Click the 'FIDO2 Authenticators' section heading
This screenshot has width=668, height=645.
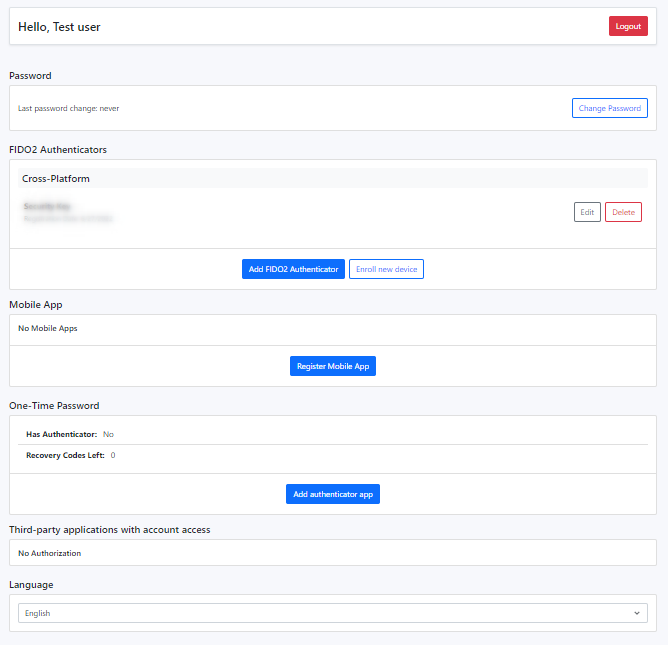(58, 150)
